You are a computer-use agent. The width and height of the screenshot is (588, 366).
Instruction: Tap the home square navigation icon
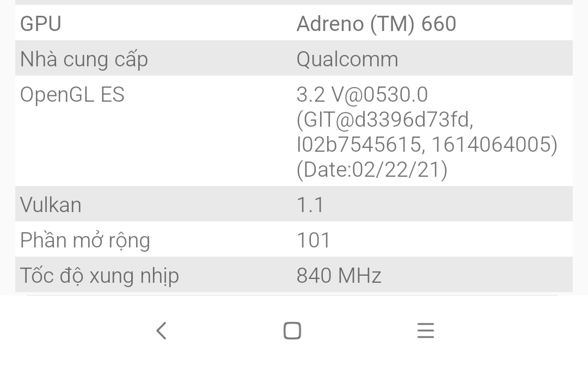pyautogui.click(x=292, y=331)
